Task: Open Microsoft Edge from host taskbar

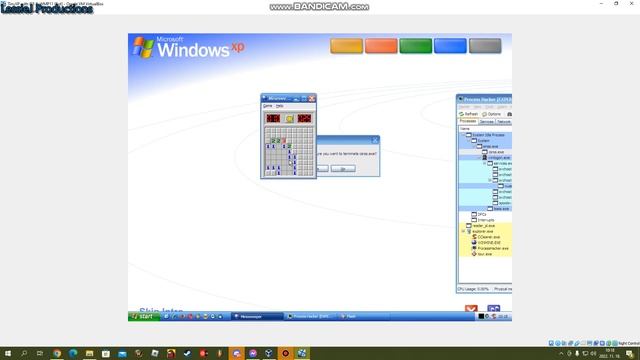Action: click(x=73, y=353)
